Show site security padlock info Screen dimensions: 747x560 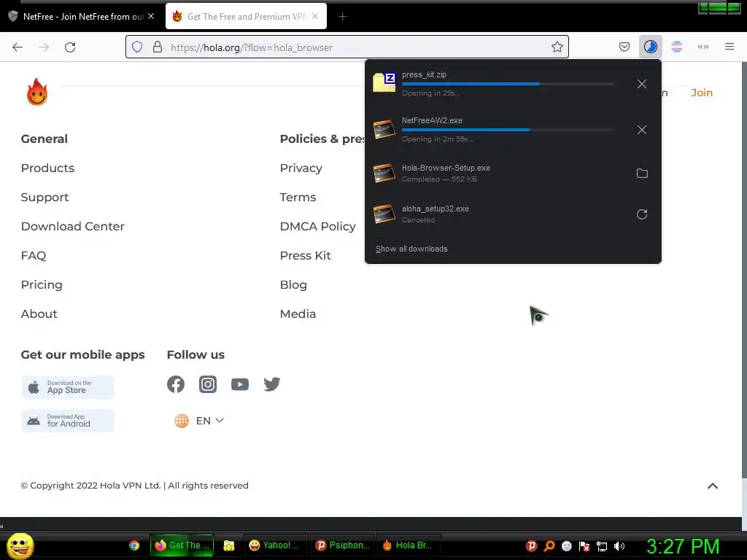click(x=158, y=47)
